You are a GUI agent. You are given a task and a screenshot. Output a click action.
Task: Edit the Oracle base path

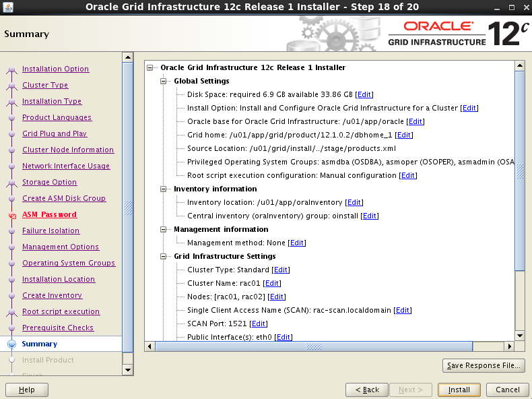(x=415, y=121)
